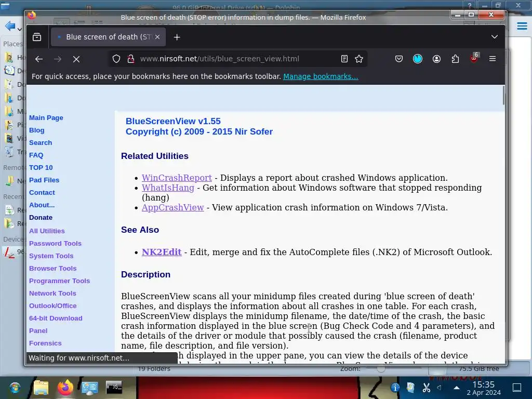Open the Dolphin hamburger menu

pos(522,26)
